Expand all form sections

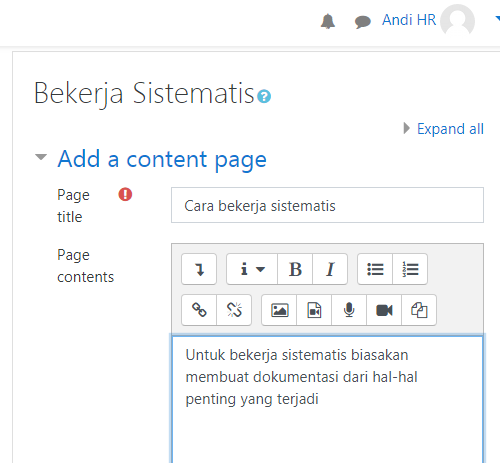tap(450, 129)
